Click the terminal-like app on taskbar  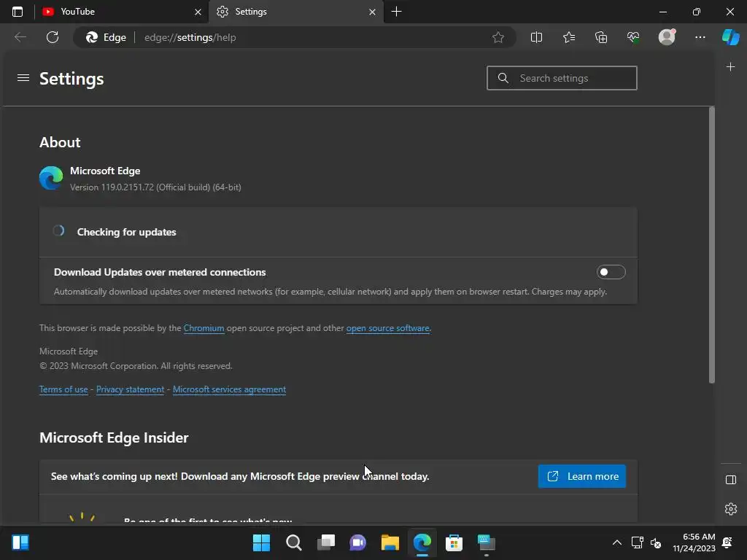click(487, 542)
